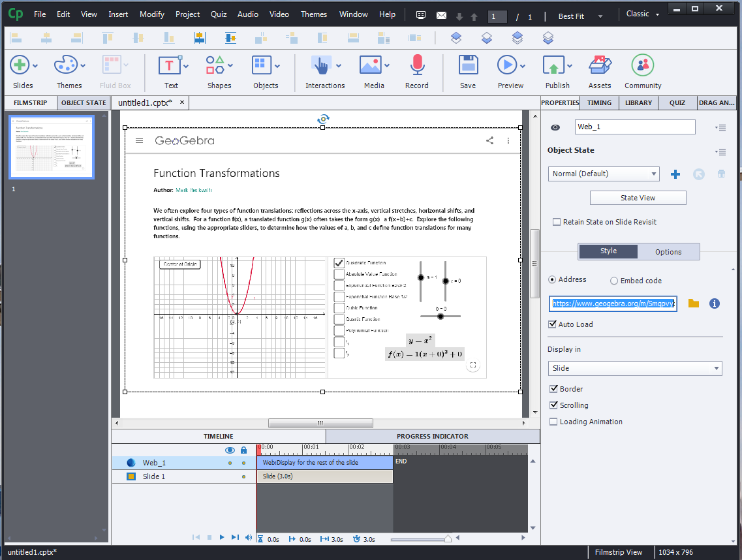Open Object State panel options menu
Screen dimensions: 742x560
click(x=720, y=151)
